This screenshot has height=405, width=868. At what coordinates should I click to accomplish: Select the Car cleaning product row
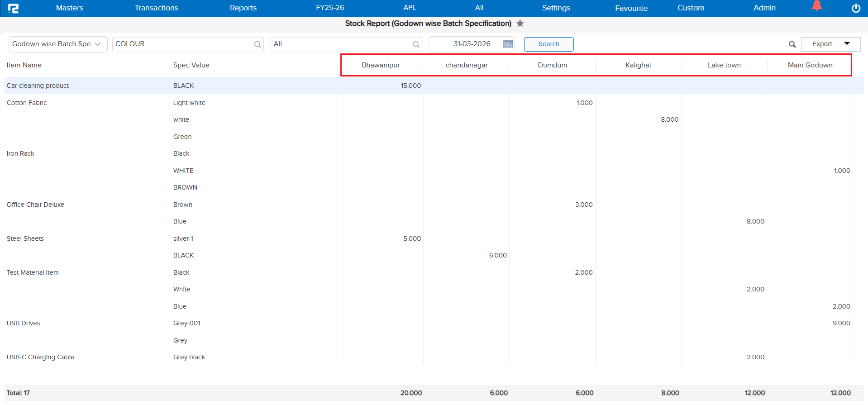[x=38, y=86]
